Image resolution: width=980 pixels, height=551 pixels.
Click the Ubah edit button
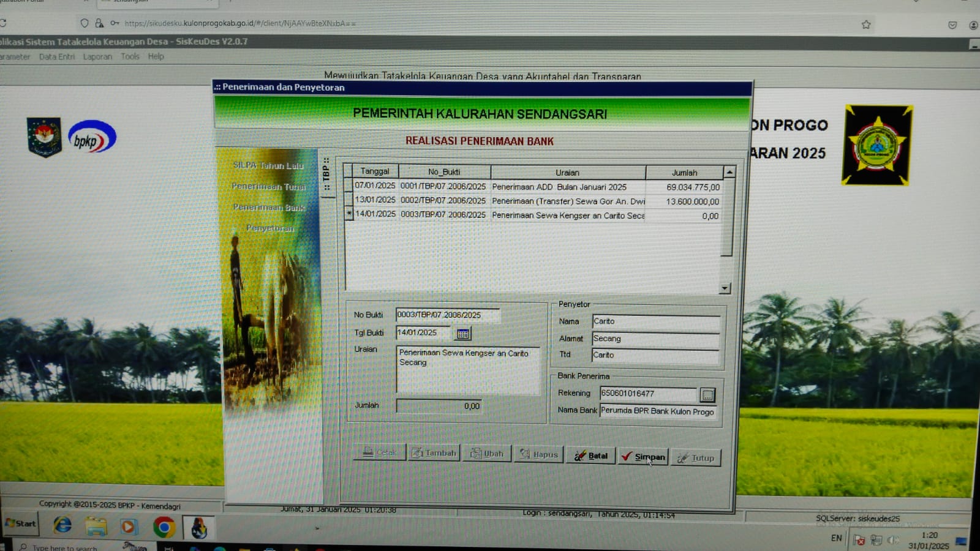pyautogui.click(x=486, y=454)
